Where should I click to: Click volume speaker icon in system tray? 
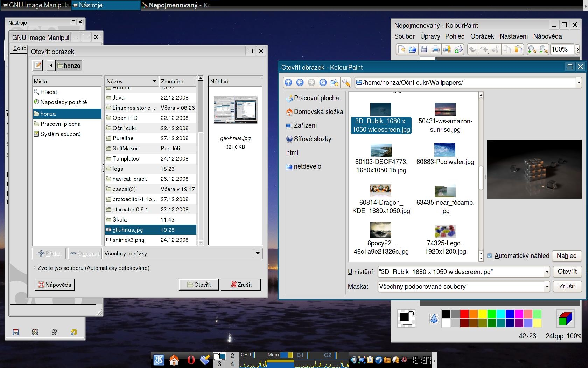354,360
